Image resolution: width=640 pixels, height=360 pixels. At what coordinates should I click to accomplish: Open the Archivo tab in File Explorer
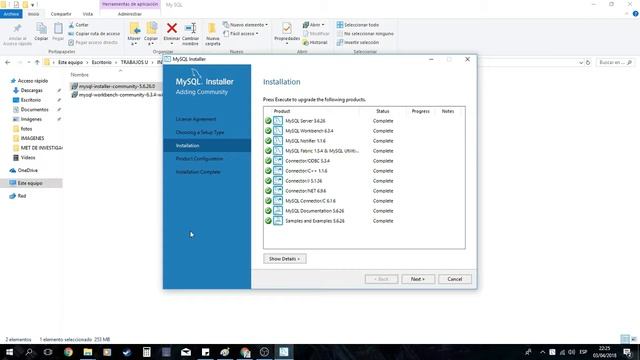[x=11, y=14]
